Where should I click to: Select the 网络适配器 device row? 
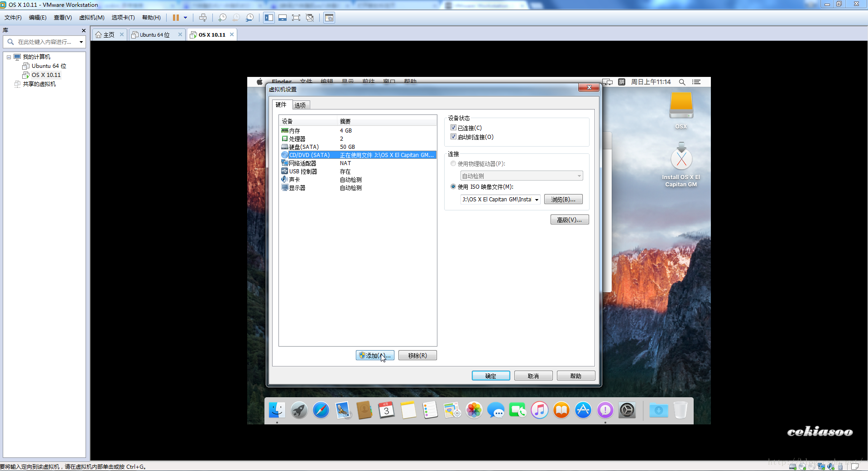coord(358,163)
